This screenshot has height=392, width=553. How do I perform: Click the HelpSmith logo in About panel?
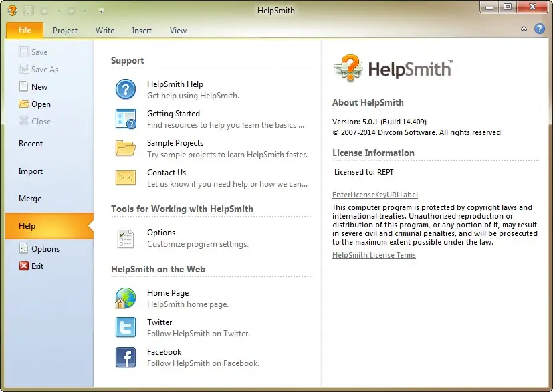pos(393,68)
